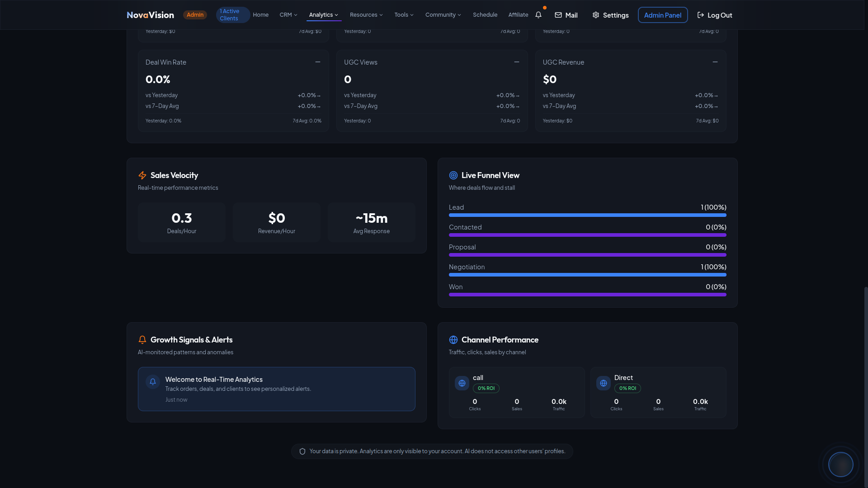Click the Admin Panel button
This screenshot has width=868, height=488.
662,15
